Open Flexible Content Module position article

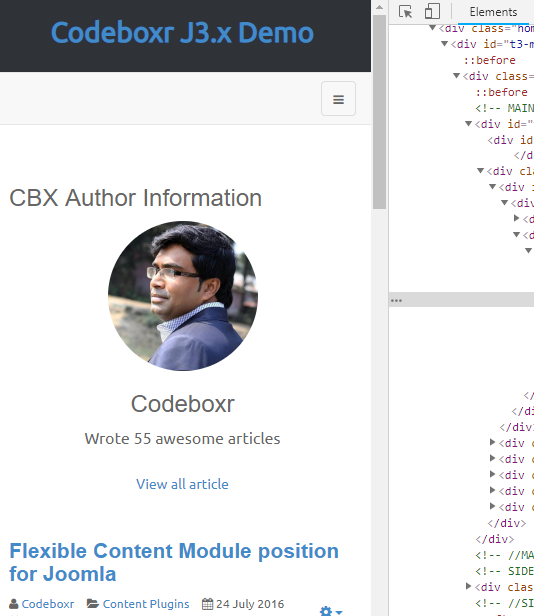coord(174,562)
